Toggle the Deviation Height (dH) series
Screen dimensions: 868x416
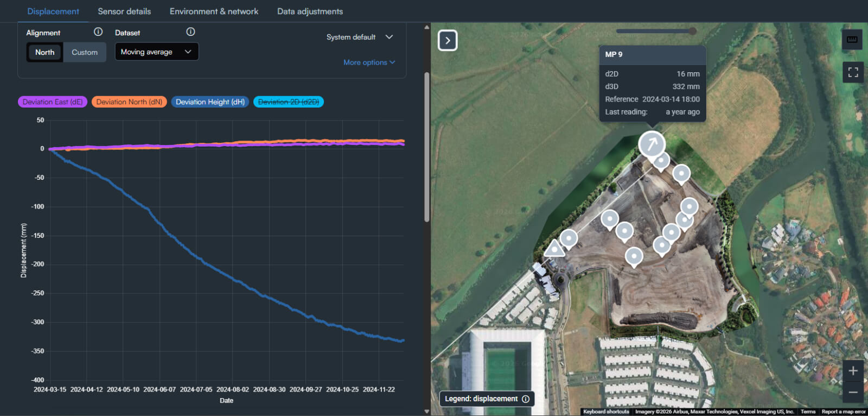(210, 102)
